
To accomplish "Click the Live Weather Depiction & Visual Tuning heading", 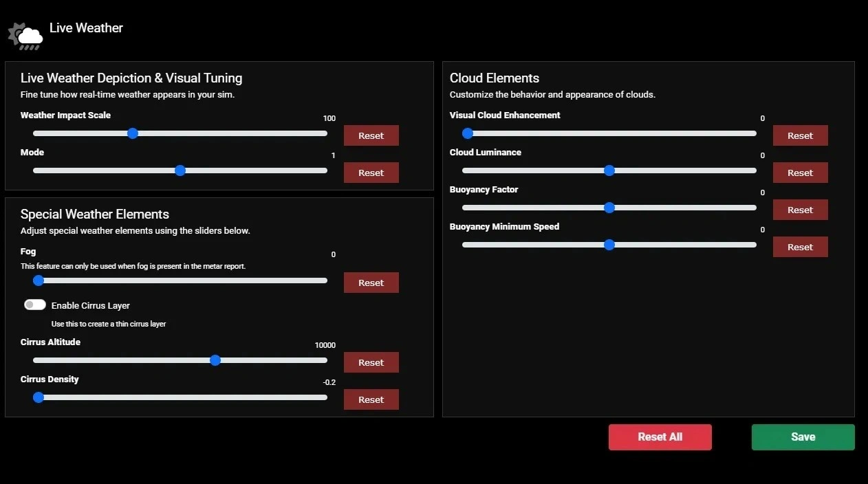I will click(x=131, y=78).
